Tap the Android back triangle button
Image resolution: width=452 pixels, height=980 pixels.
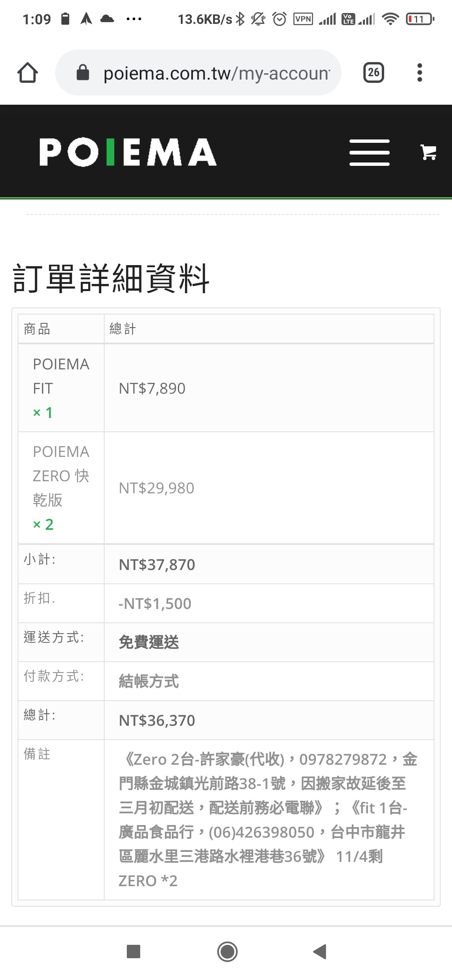320,952
